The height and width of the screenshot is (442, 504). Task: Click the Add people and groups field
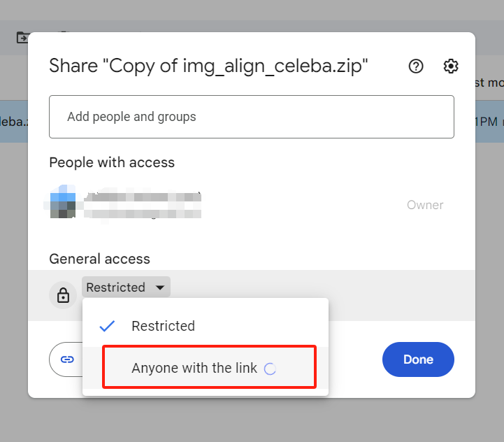pos(251,117)
